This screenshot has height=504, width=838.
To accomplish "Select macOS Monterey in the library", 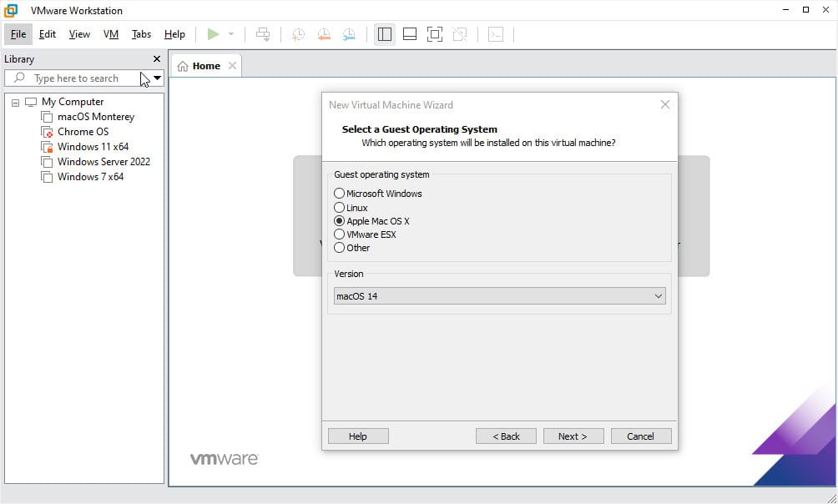I will (96, 117).
